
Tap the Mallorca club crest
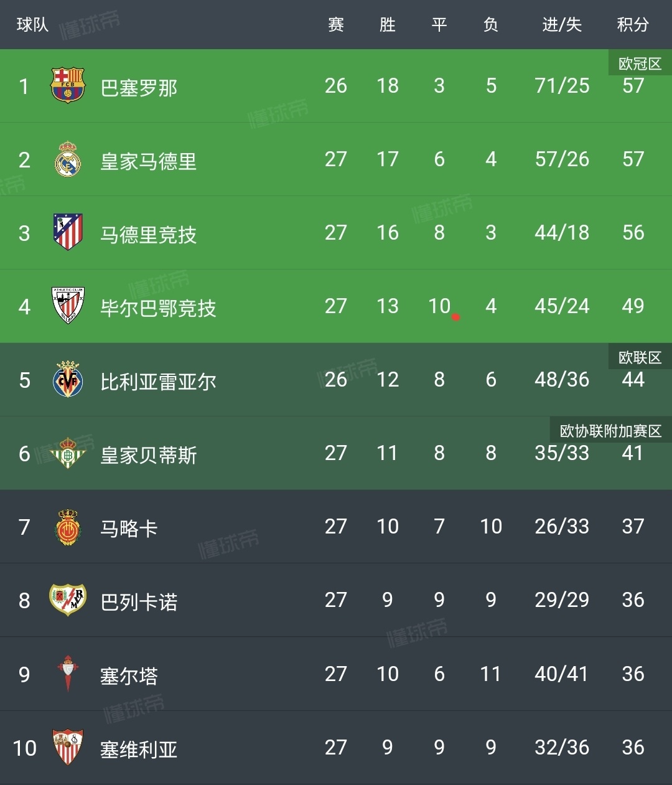point(67,527)
